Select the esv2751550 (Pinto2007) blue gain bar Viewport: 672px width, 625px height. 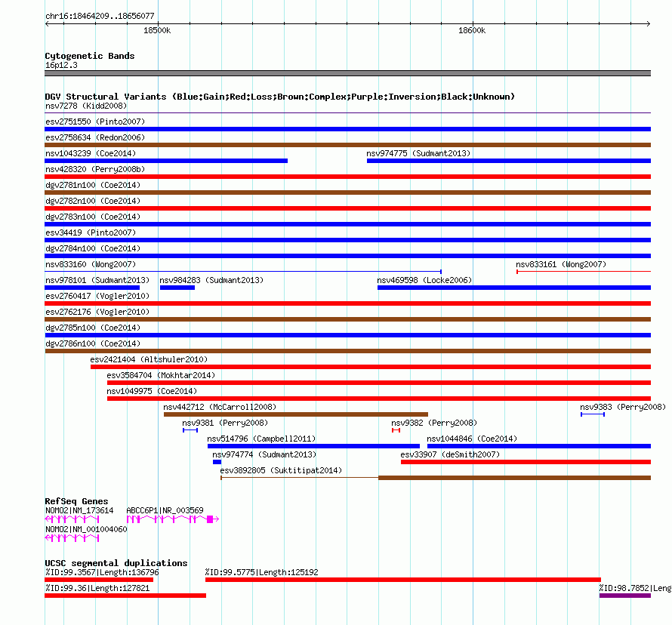click(347, 129)
